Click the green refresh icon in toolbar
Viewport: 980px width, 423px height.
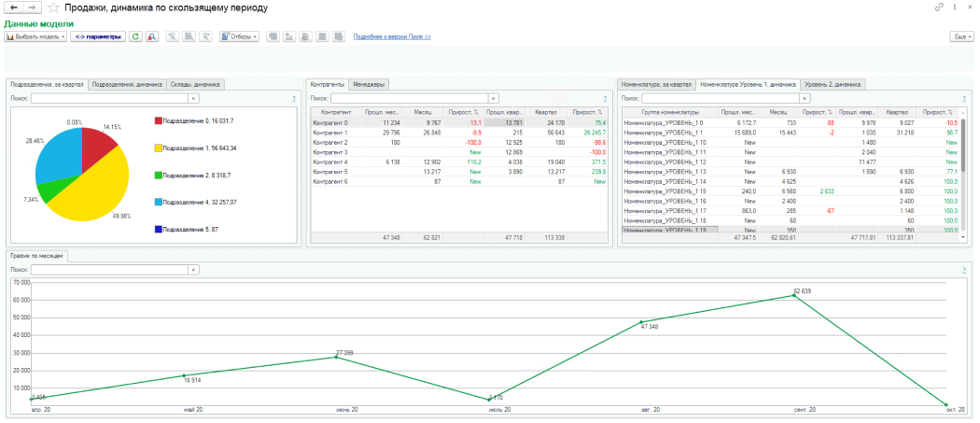pos(136,36)
